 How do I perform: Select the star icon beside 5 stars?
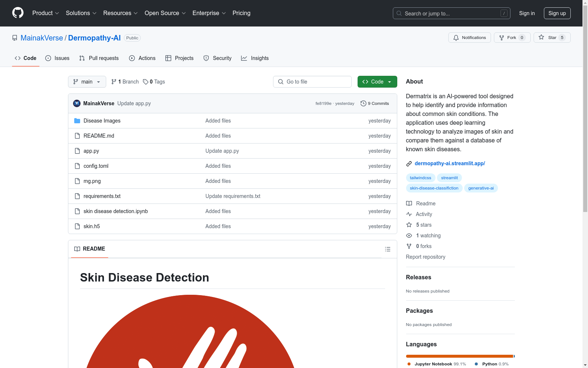[409, 225]
